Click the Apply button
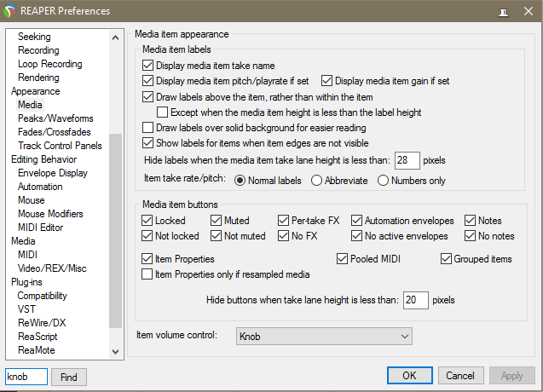The image size is (543, 392). pos(511,376)
